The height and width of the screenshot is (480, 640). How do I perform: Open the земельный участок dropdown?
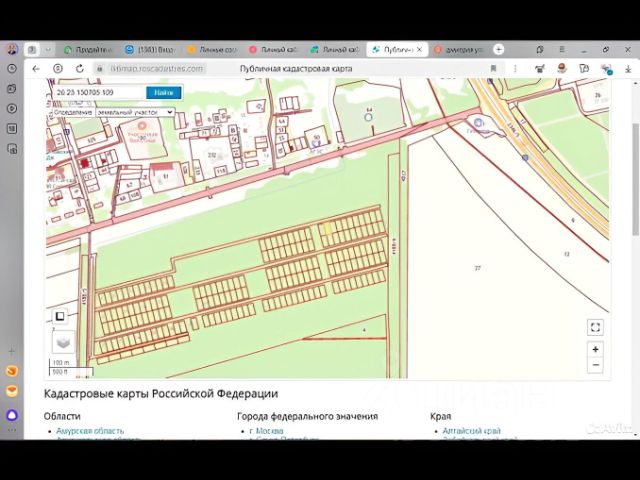(135, 112)
